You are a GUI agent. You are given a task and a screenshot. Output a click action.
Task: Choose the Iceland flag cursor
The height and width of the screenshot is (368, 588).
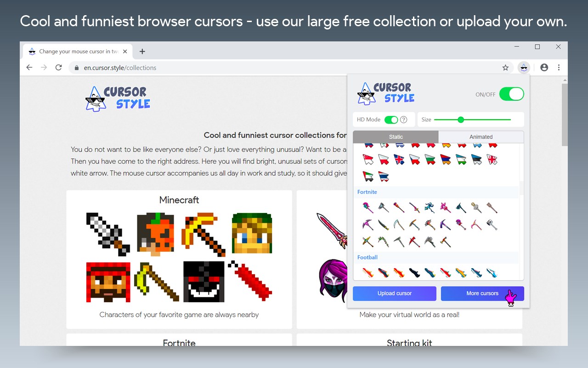tap(399, 159)
